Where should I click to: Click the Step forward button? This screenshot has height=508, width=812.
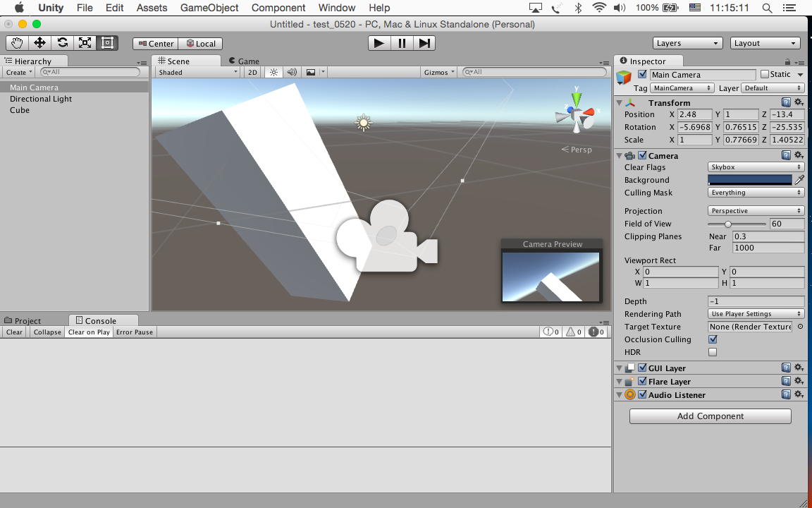coord(424,43)
